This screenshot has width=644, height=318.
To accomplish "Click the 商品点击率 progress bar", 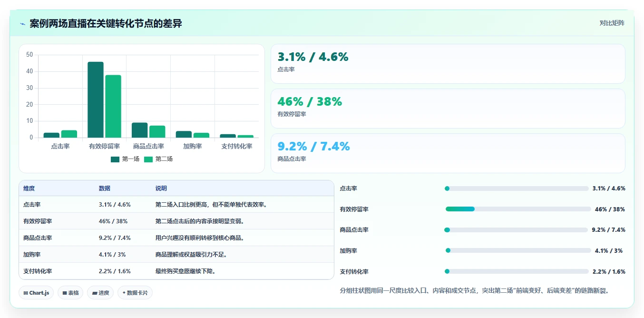I will [x=517, y=230].
